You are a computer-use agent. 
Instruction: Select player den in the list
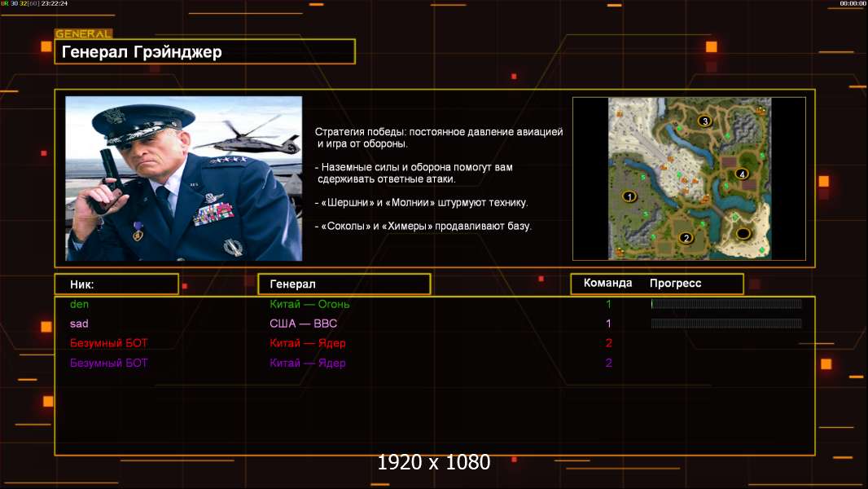[79, 304]
